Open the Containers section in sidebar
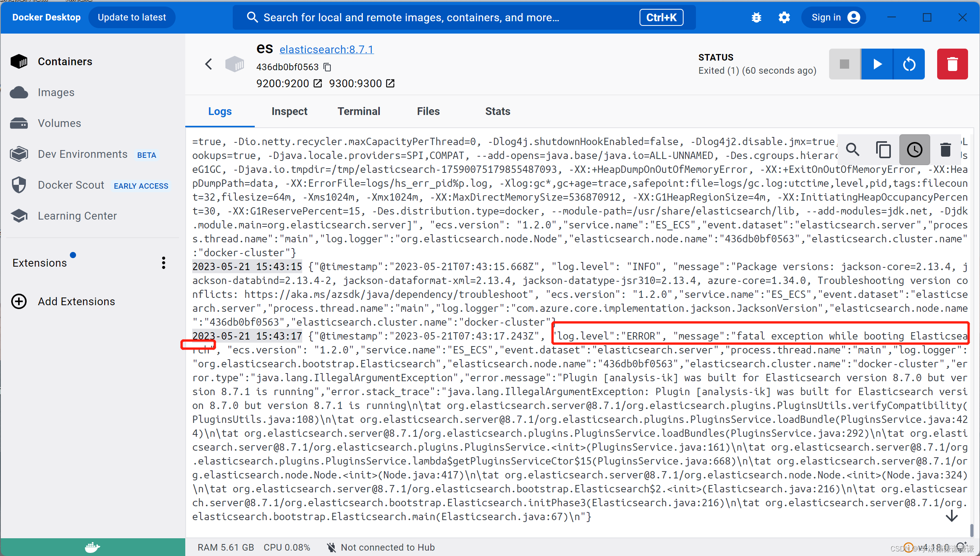Image resolution: width=980 pixels, height=556 pixels. click(65, 61)
